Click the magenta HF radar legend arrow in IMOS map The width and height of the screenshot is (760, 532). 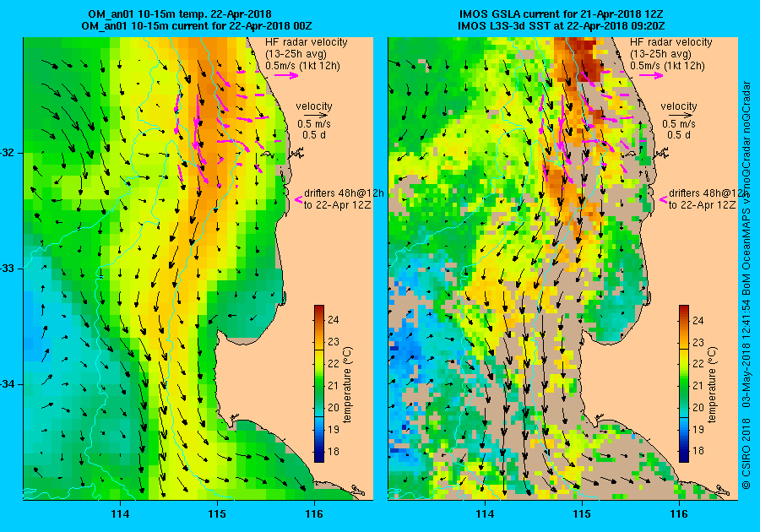(x=651, y=75)
